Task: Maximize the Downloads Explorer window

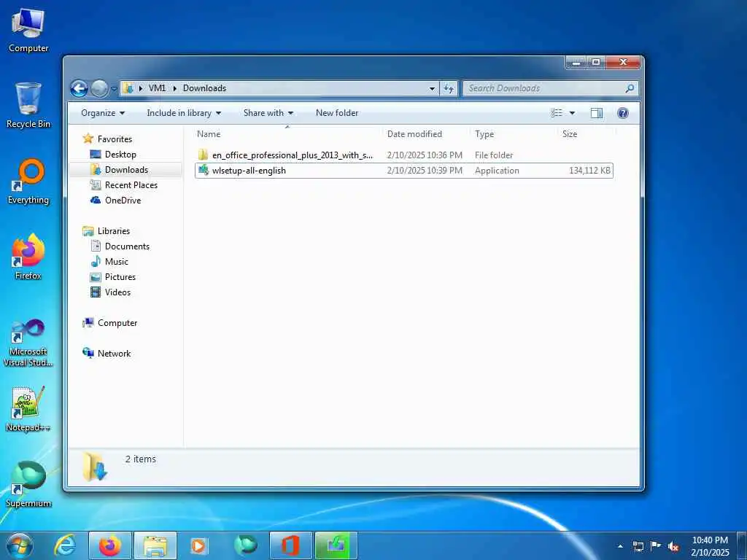Action: 595,63
